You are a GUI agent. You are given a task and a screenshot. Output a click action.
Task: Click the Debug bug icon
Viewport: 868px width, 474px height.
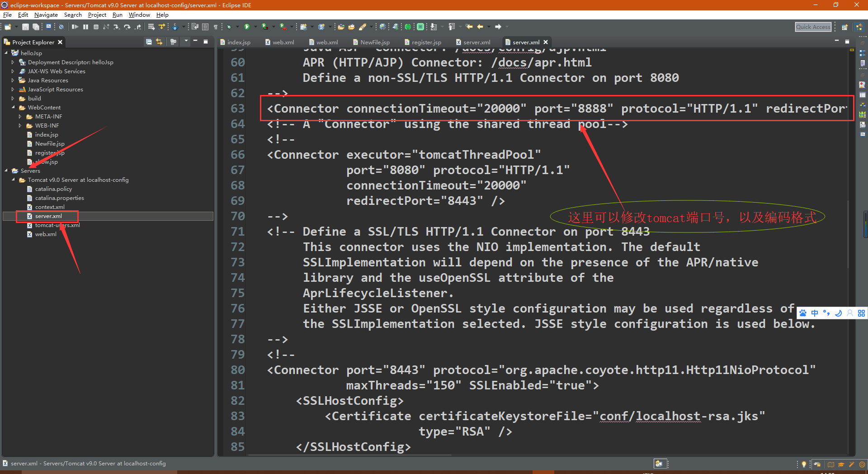pos(229,27)
